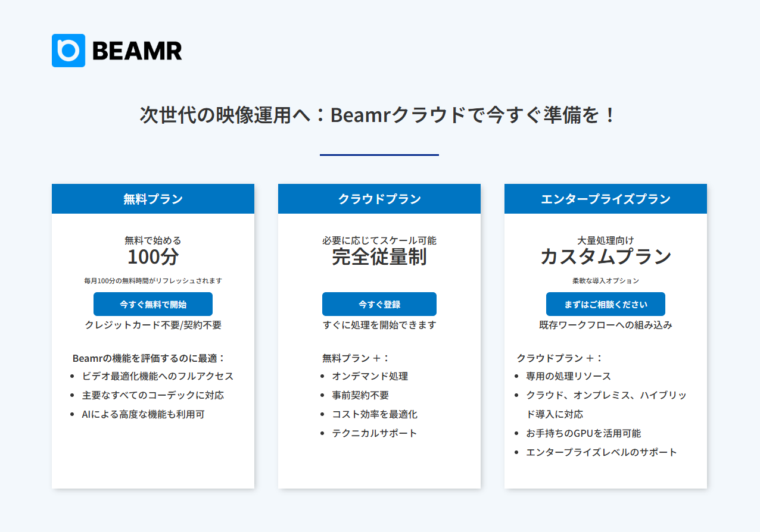The height and width of the screenshot is (532, 760).
Task: Click 「クレジットカード不要/契約不要」 text
Action: [x=152, y=325]
